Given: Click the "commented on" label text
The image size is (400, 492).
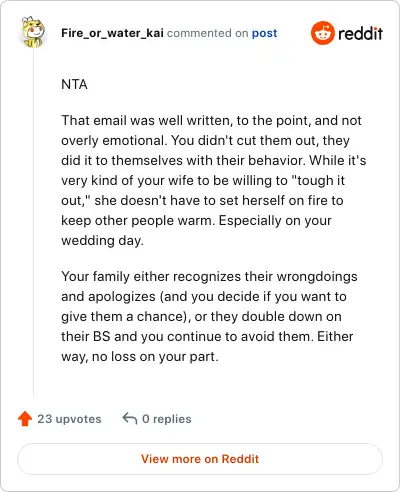Looking at the screenshot, I should pyautogui.click(x=207, y=33).
